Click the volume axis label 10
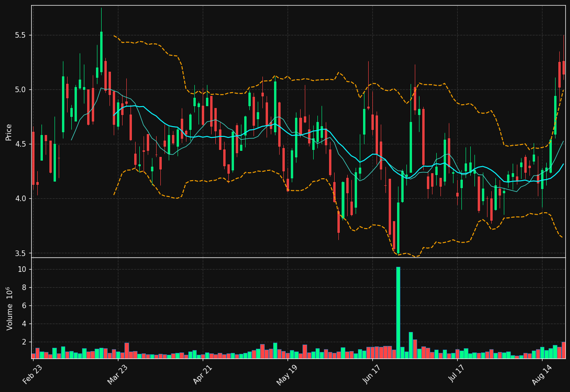570x392 pixels. (23, 270)
